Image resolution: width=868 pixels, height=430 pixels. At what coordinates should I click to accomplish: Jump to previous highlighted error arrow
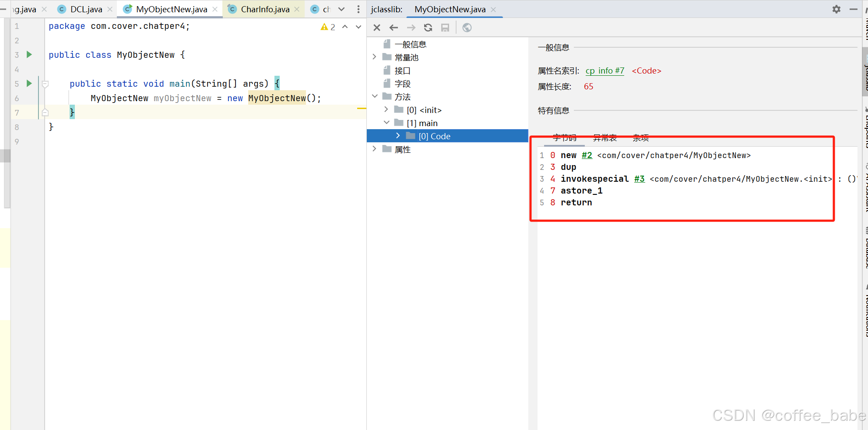coord(345,27)
